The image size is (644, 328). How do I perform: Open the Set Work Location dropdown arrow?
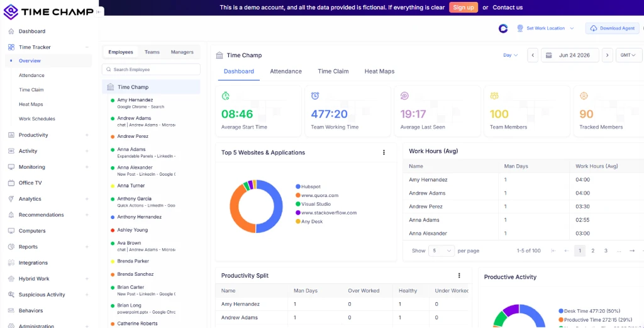(x=572, y=28)
